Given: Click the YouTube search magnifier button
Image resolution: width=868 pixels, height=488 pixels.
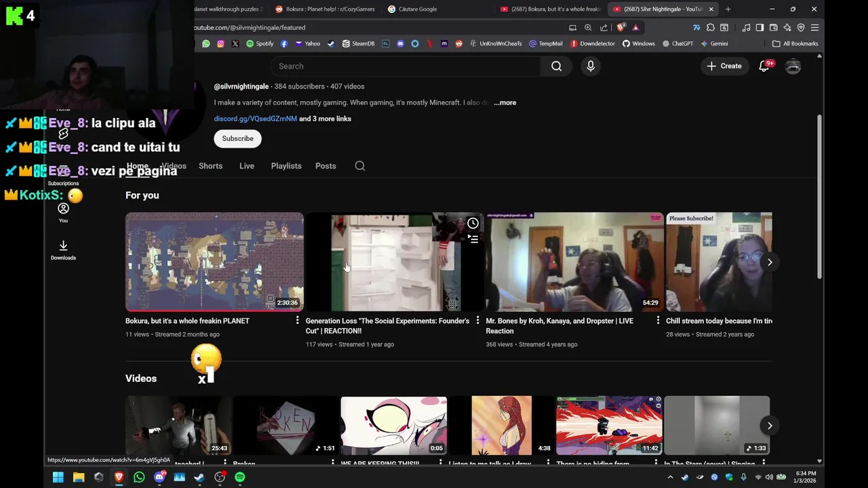Looking at the screenshot, I should 556,66.
